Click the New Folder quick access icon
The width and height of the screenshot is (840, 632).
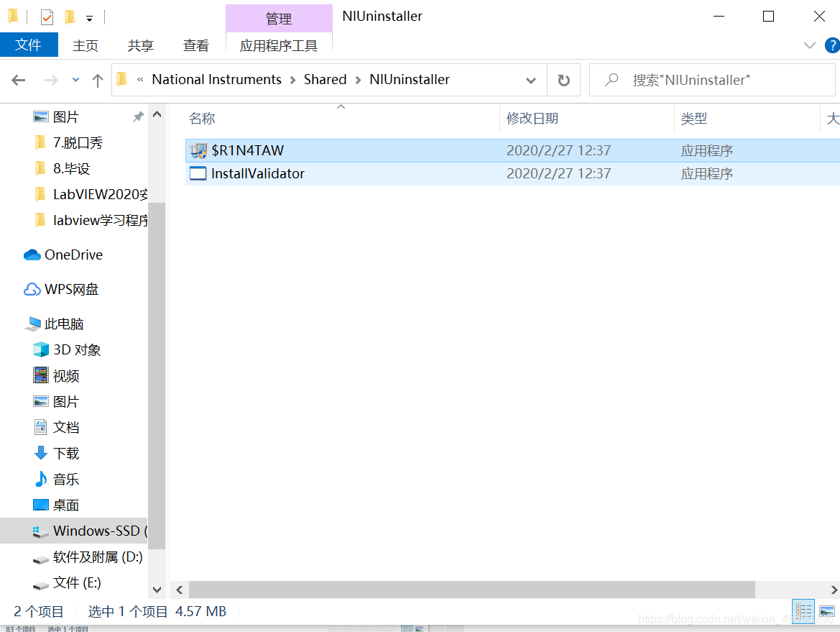coord(70,18)
